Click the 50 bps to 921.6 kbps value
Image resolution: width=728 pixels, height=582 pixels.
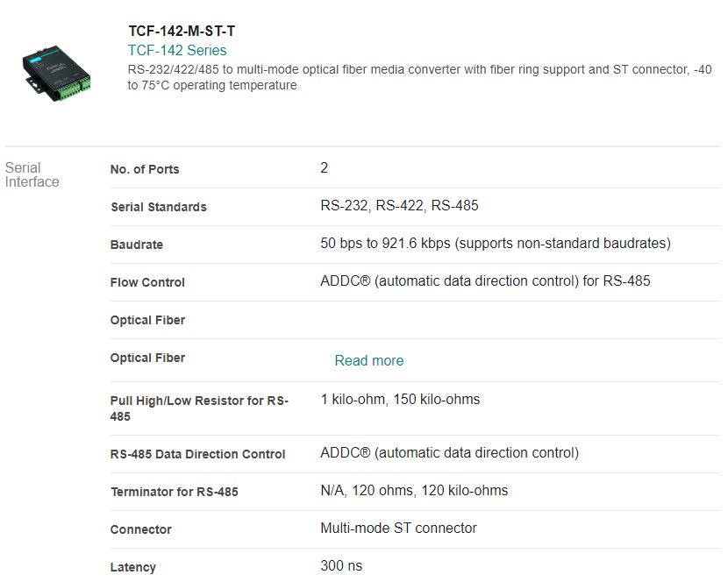click(x=496, y=244)
